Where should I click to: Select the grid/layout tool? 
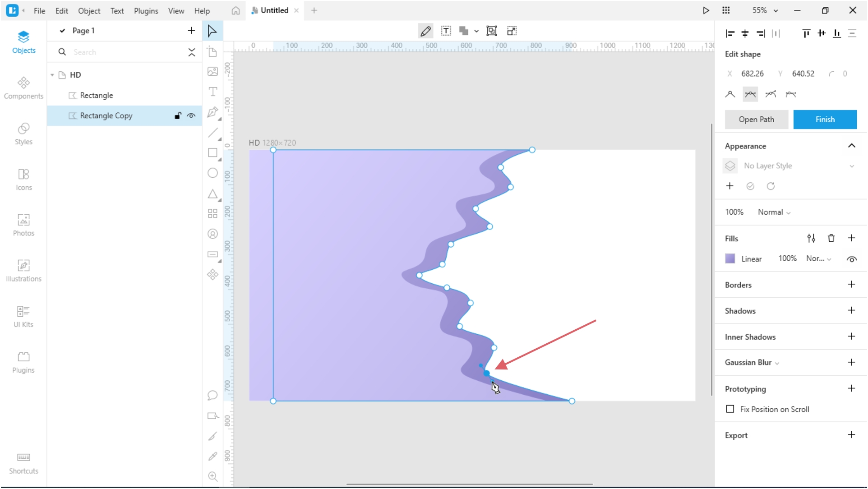(213, 213)
